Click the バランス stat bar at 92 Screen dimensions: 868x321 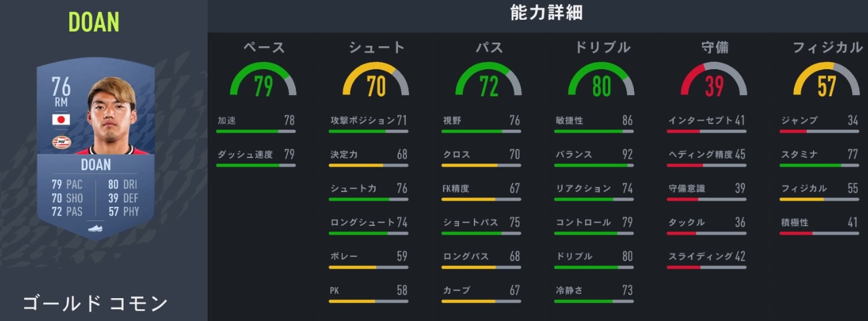click(594, 165)
